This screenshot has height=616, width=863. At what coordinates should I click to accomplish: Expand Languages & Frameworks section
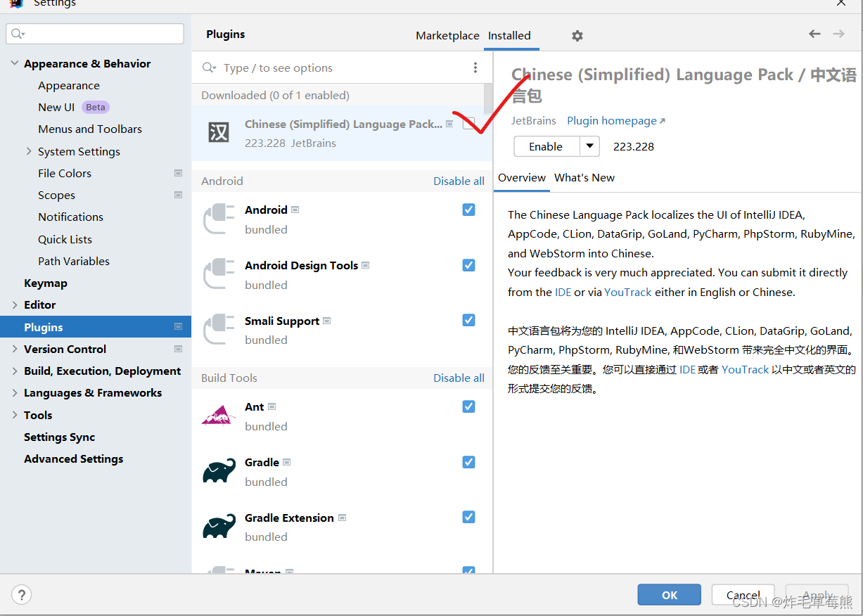(15, 392)
